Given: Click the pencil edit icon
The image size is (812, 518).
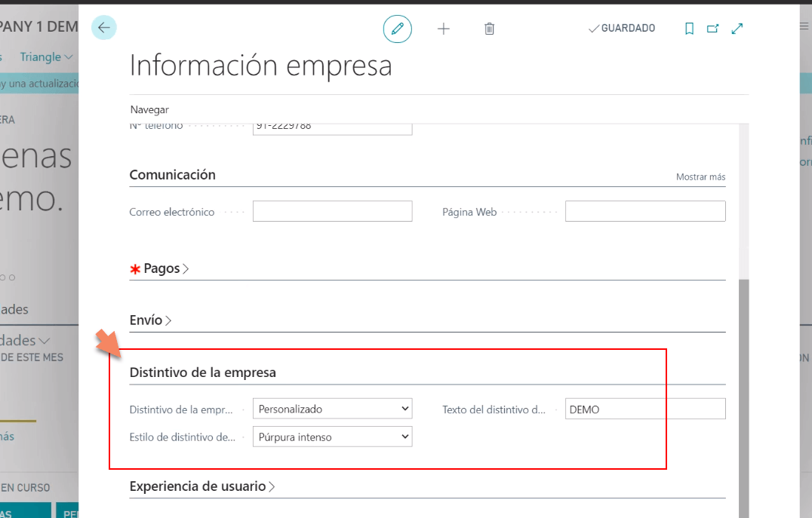Looking at the screenshot, I should click(x=398, y=29).
